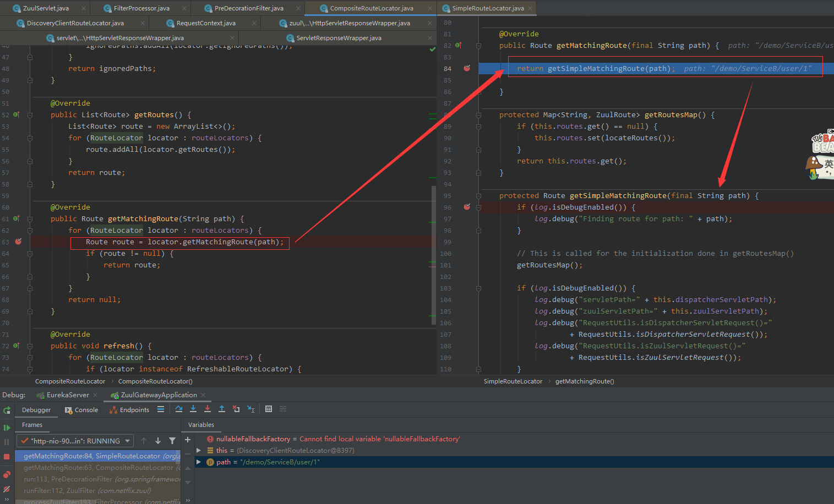Open the thread selector showing RUNNING
Image resolution: width=834 pixels, height=504 pixels.
pyautogui.click(x=75, y=441)
